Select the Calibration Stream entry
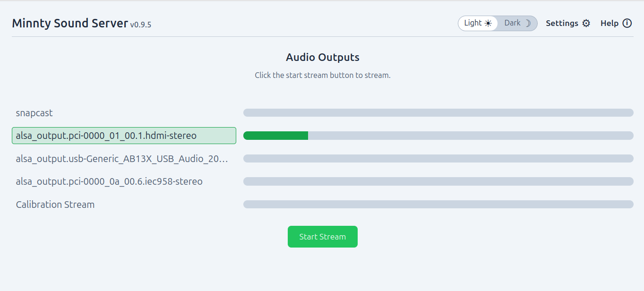The width and height of the screenshot is (644, 291). point(124,205)
